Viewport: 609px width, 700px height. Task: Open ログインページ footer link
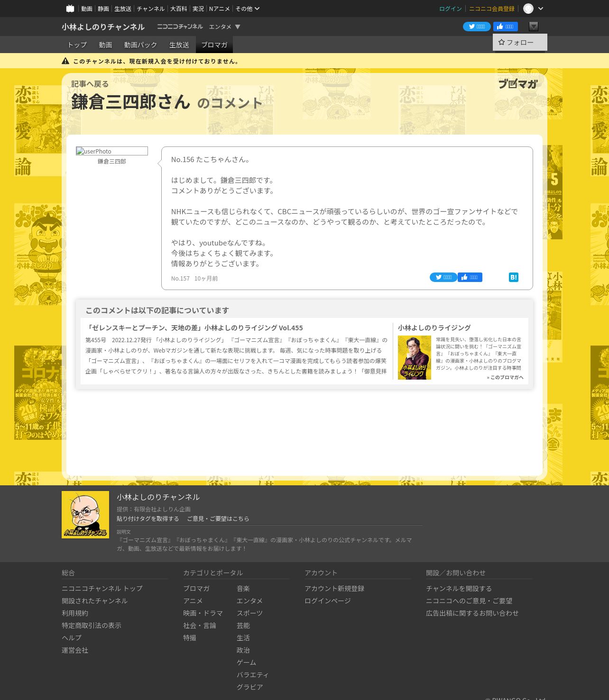(328, 600)
